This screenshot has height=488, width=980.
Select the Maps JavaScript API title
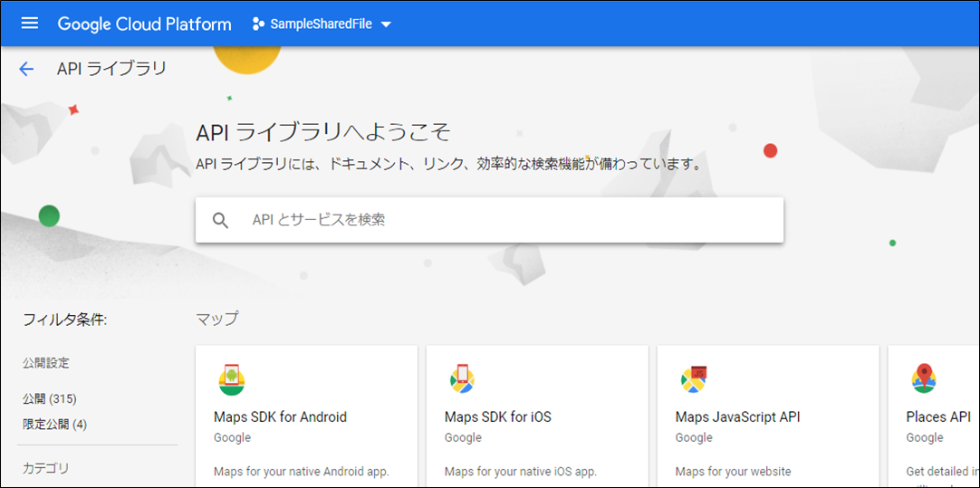(737, 416)
